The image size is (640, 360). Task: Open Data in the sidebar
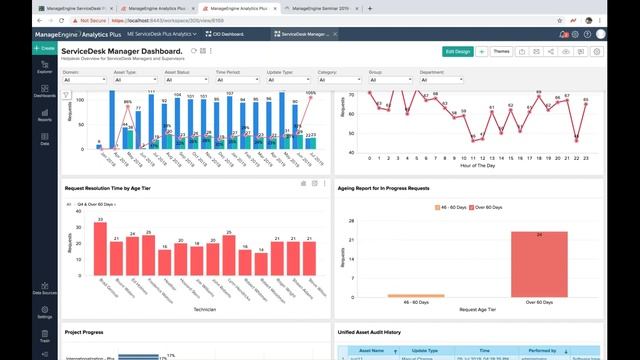44,139
